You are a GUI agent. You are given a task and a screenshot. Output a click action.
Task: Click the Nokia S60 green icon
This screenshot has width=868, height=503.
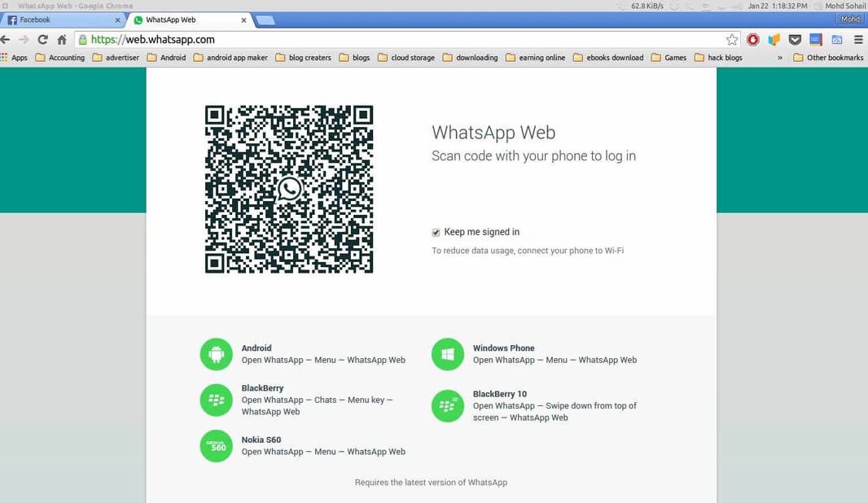point(216,446)
